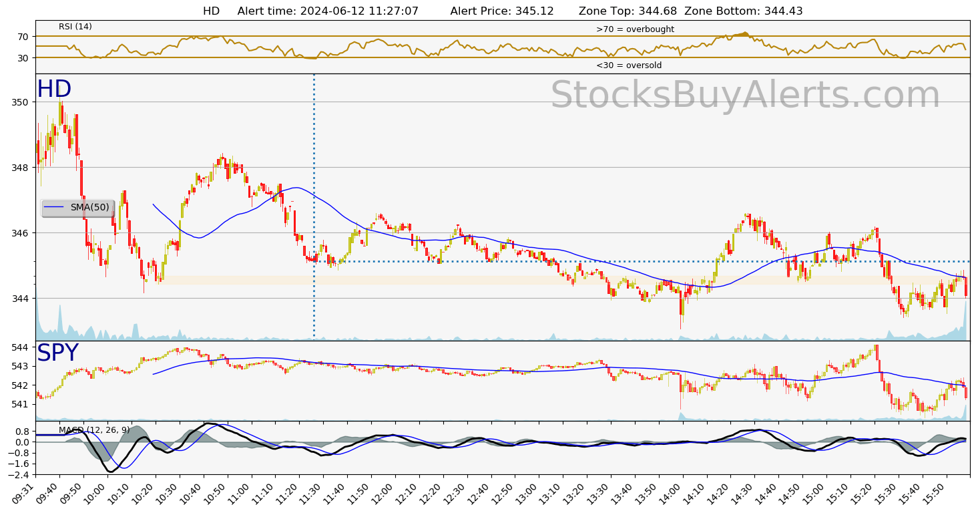Click the 'MACD (12, 26, 9)' label
The width and height of the screenshot is (980, 513).
[94, 430]
